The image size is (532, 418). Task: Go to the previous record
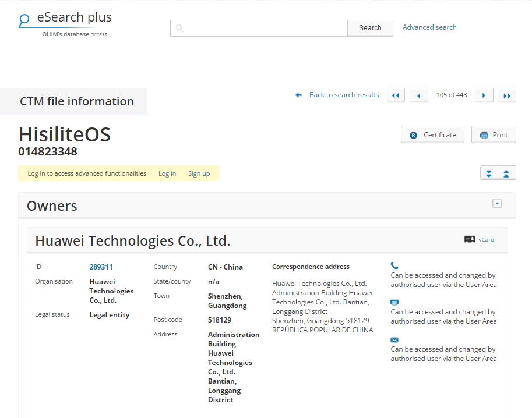coord(419,95)
